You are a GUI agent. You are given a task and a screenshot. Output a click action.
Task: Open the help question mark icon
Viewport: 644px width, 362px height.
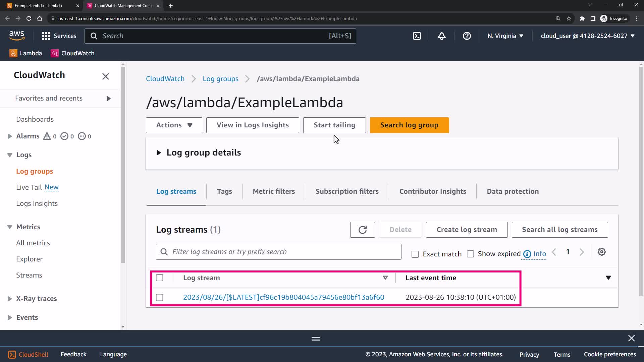[467, 36]
